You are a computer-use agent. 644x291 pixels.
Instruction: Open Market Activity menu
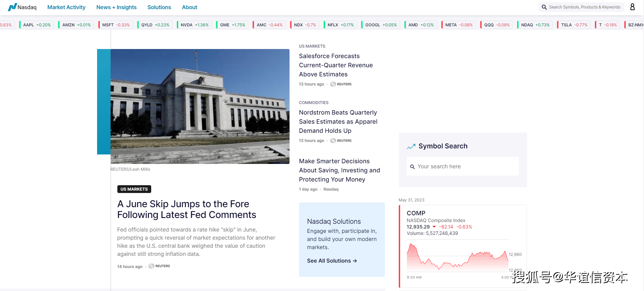point(66,7)
